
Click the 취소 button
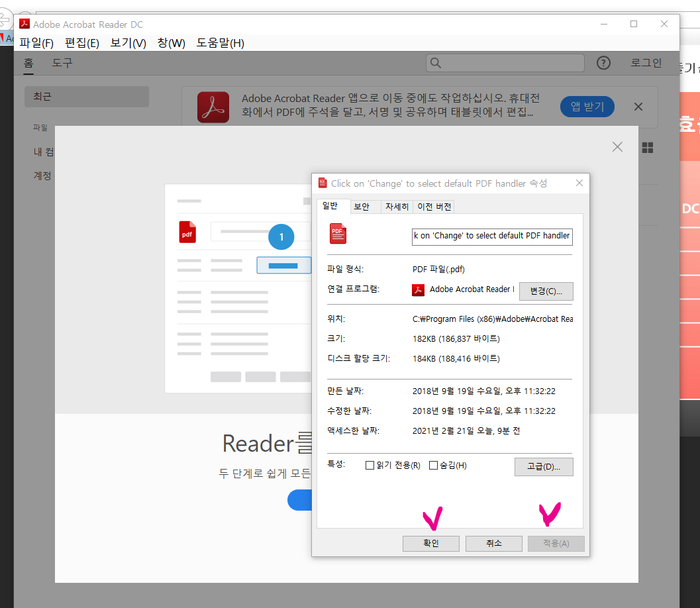494,543
